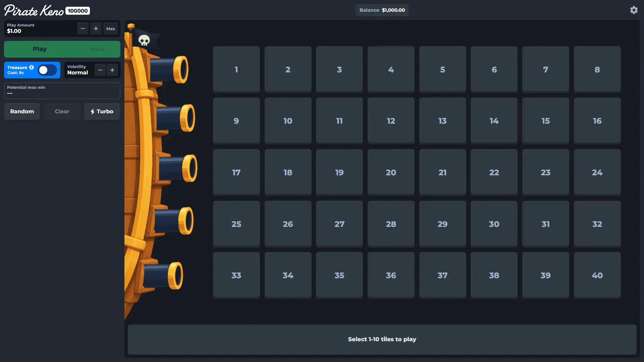Clear selected tiles
The width and height of the screenshot is (644, 362).
[62, 112]
